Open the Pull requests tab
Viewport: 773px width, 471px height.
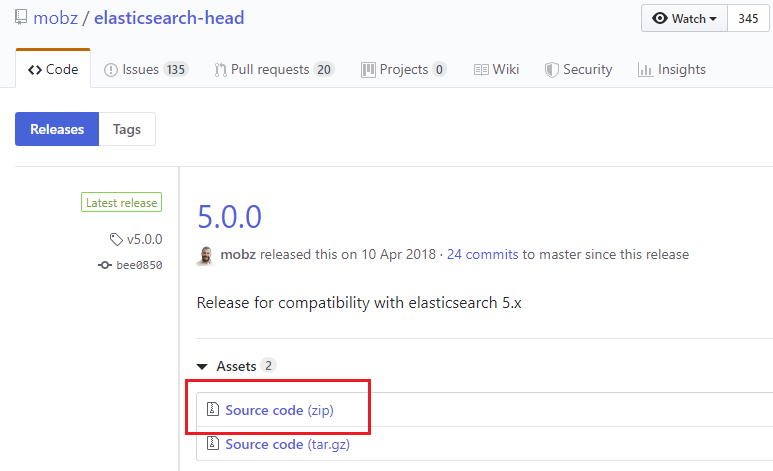275,70
